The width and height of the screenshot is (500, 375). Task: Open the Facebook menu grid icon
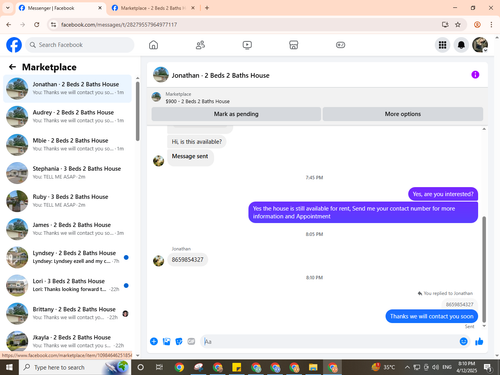442,45
